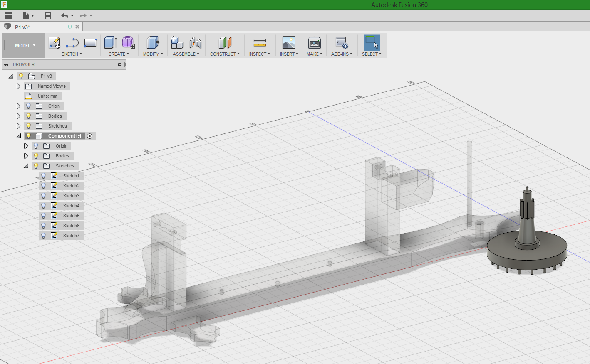Select the Construct plane tool

pyautogui.click(x=225, y=43)
